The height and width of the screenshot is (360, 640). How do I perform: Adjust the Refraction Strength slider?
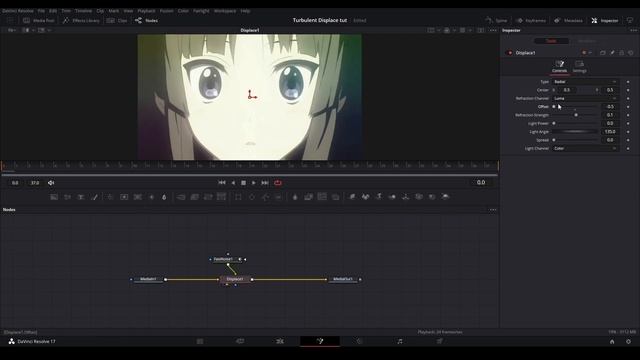coord(576,115)
